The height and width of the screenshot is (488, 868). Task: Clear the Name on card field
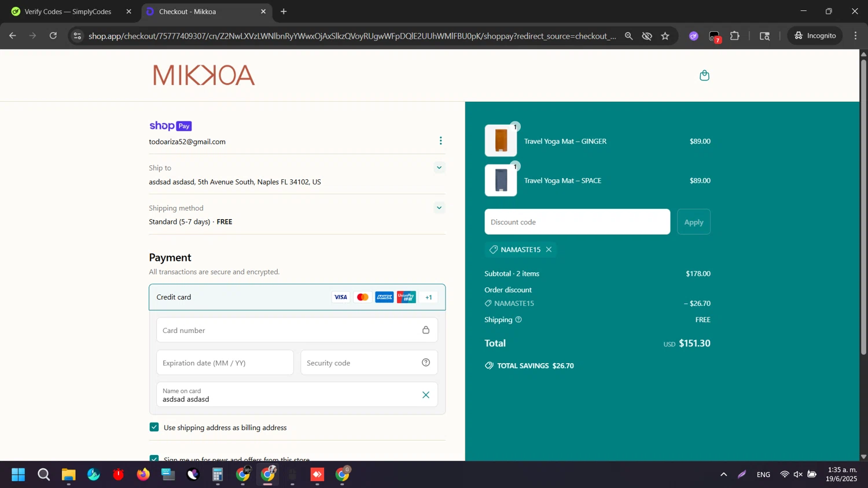point(426,395)
